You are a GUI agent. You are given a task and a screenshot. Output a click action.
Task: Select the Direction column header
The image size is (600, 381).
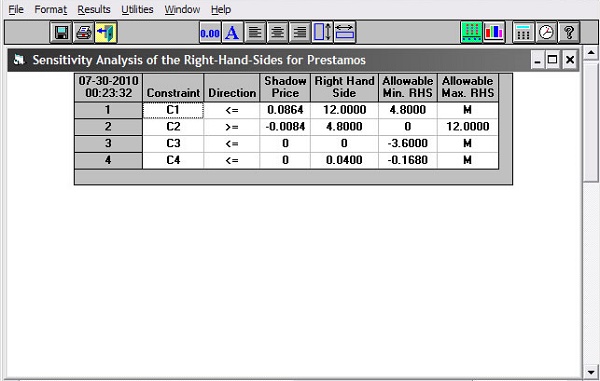point(232,88)
